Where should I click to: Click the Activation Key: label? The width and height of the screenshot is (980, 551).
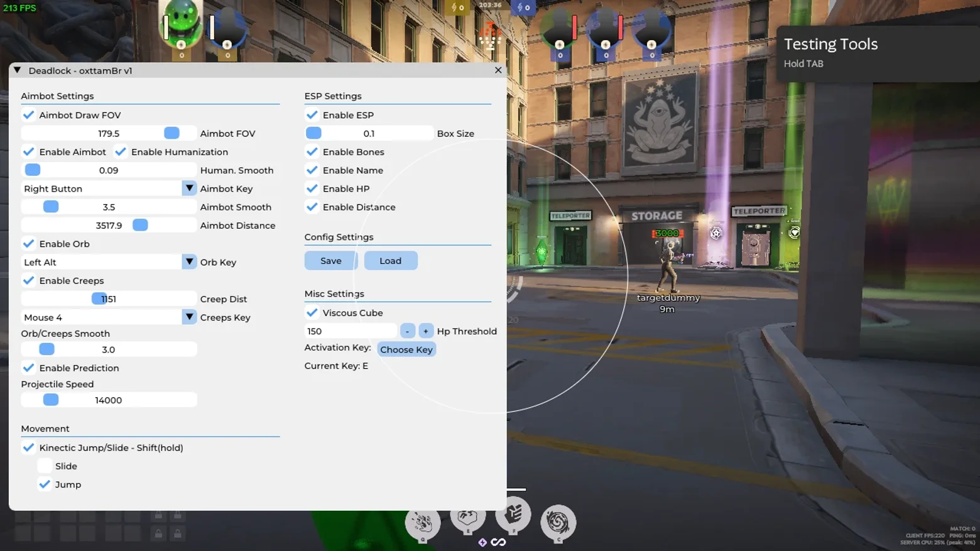(x=337, y=347)
